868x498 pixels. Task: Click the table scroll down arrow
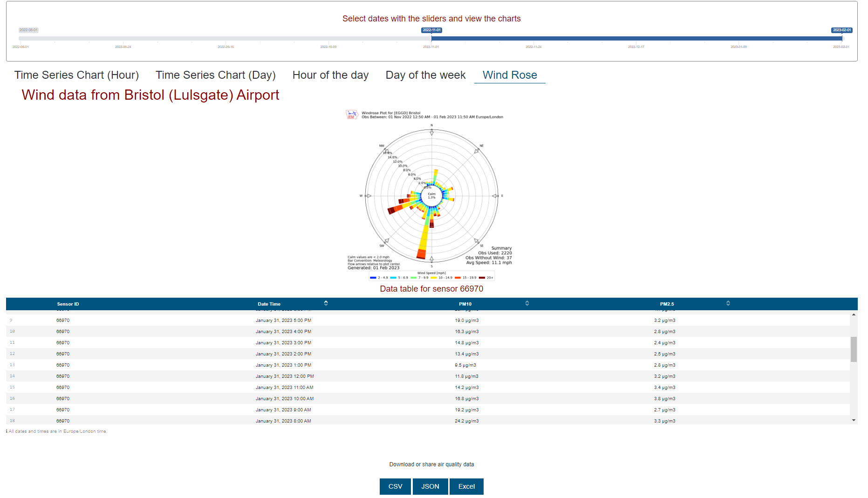[854, 420]
